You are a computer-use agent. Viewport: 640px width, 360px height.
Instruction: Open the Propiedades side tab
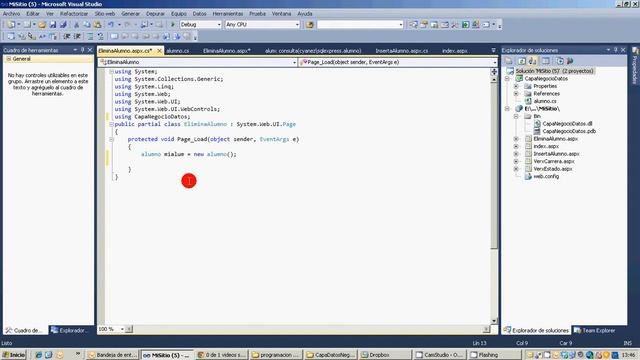click(x=635, y=65)
